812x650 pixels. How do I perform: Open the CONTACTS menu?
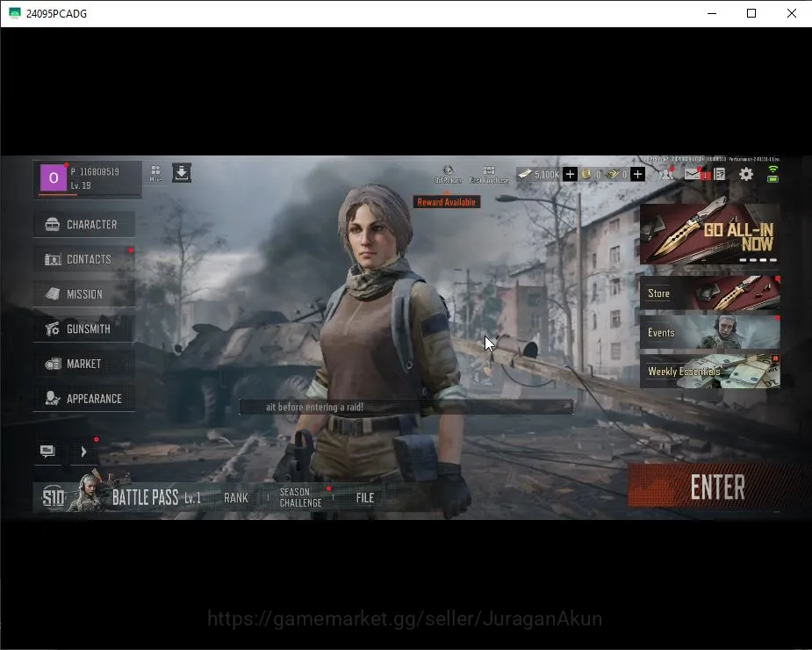pos(84,259)
